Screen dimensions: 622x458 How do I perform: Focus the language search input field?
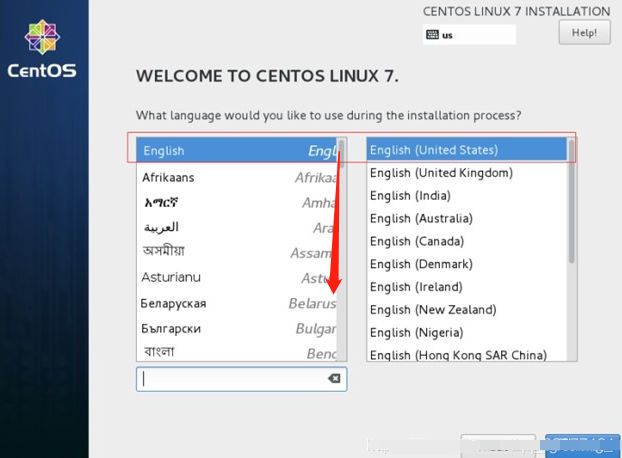(241, 379)
